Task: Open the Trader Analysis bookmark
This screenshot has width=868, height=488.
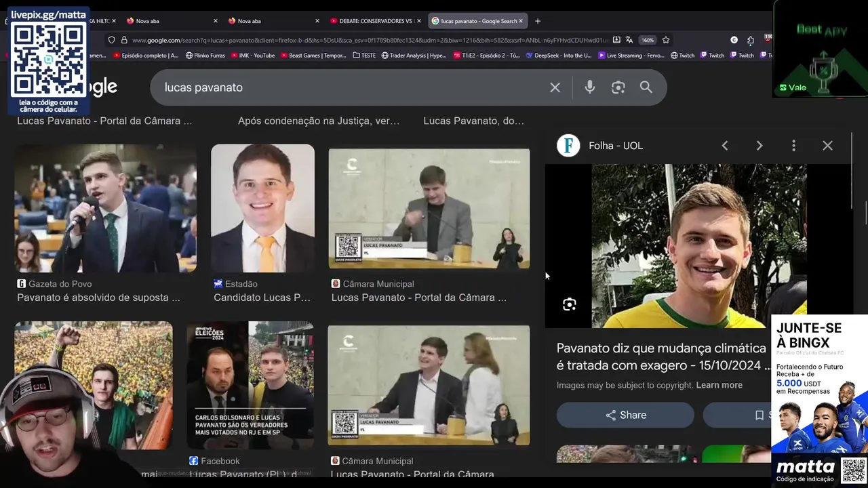Action: pyautogui.click(x=414, y=56)
